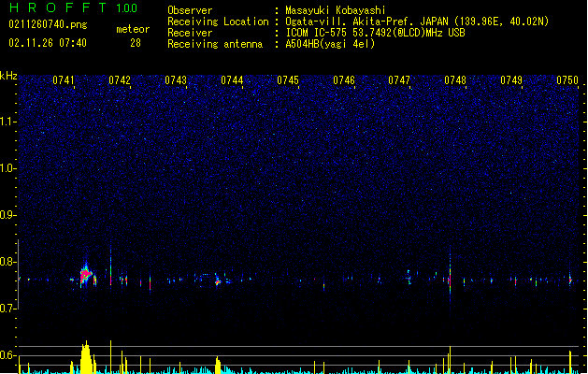Click the meteor count value 28
588x374 pixels.
(136, 43)
